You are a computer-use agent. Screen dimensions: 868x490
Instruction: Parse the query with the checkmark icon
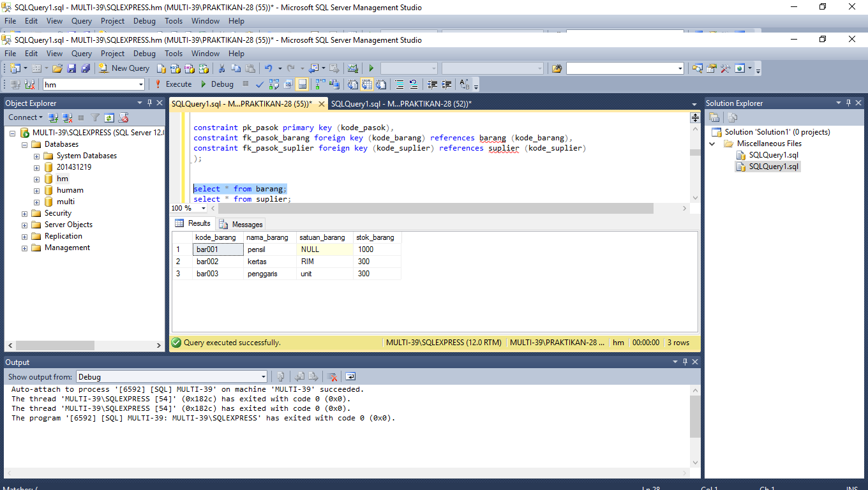(x=259, y=84)
